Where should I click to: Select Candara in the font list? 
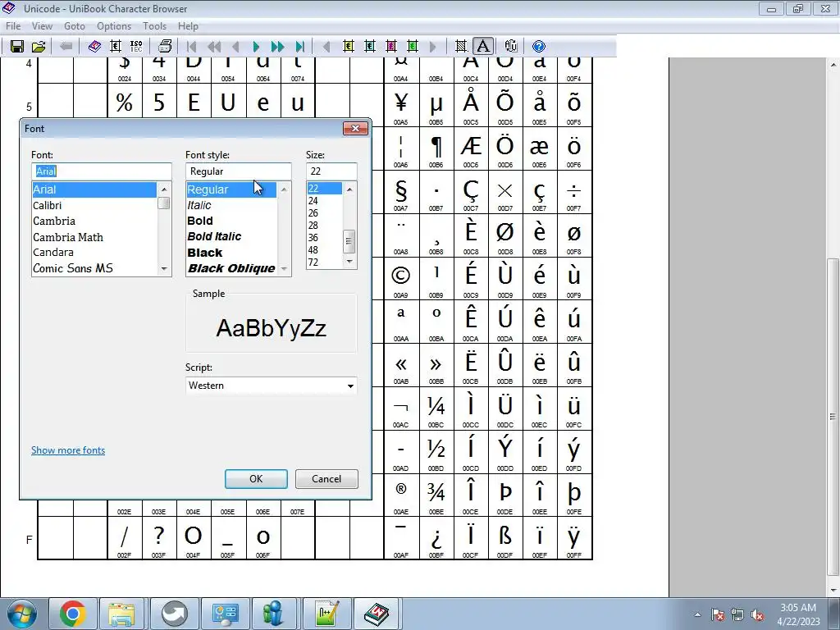coord(95,253)
